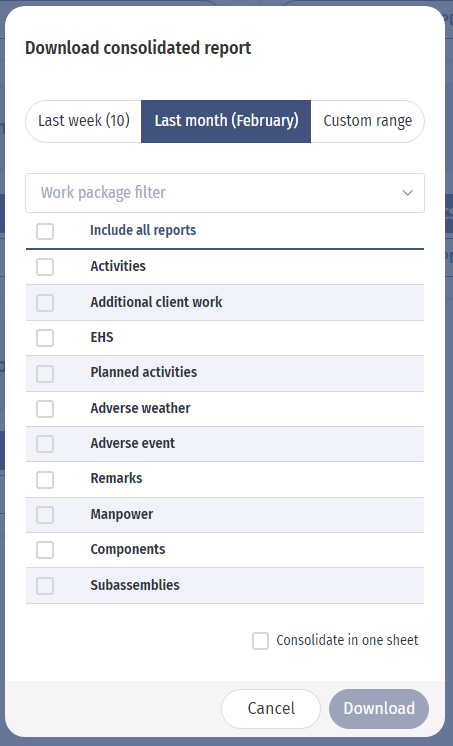The image size is (453, 746).
Task: Enable the Adverse event checkbox
Action: click(x=45, y=444)
